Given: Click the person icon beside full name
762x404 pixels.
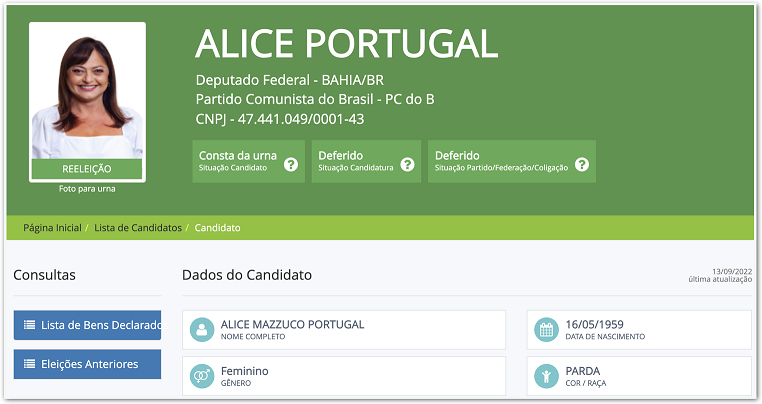Looking at the screenshot, I should [x=202, y=330].
